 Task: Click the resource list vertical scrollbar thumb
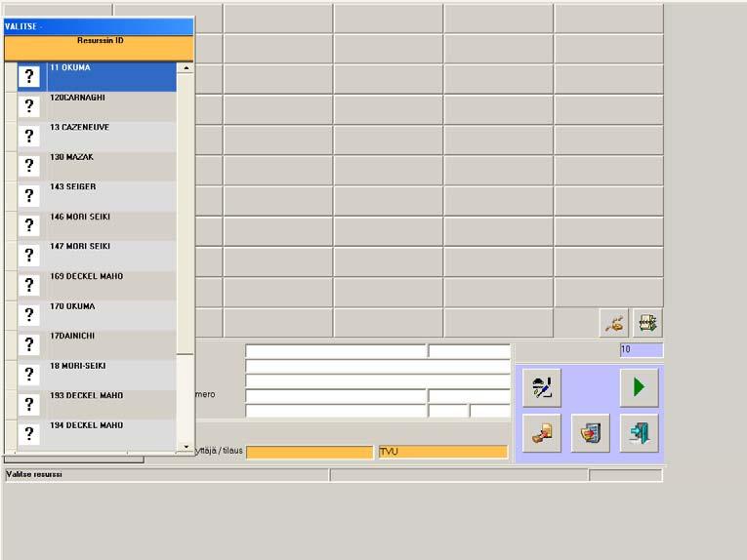(186, 213)
